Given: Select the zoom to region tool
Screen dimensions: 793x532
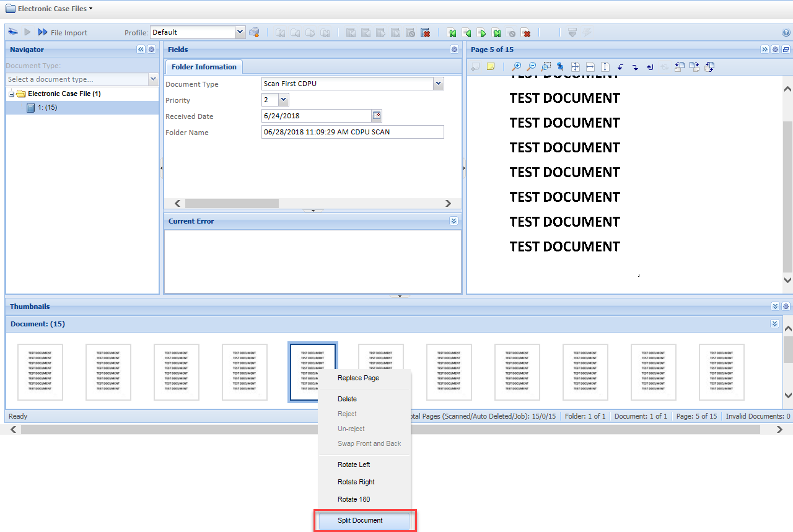Looking at the screenshot, I should click(x=546, y=67).
